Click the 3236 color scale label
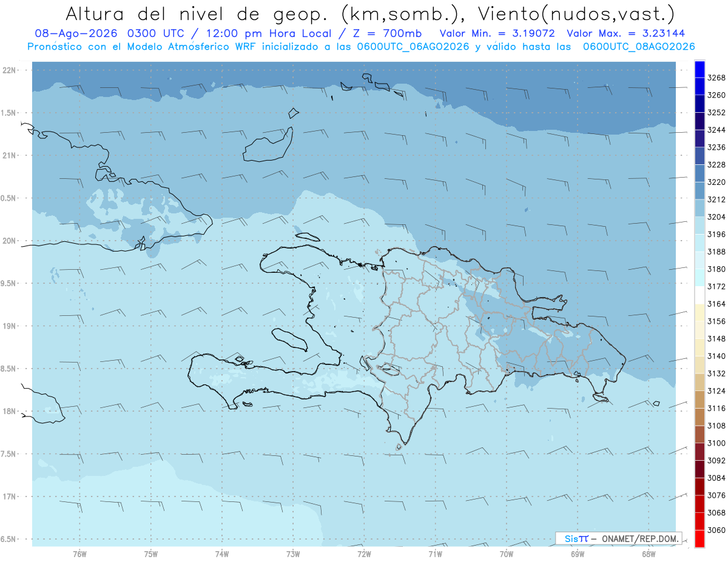Image resolution: width=728 pixels, height=562 pixels. pyautogui.click(x=716, y=147)
